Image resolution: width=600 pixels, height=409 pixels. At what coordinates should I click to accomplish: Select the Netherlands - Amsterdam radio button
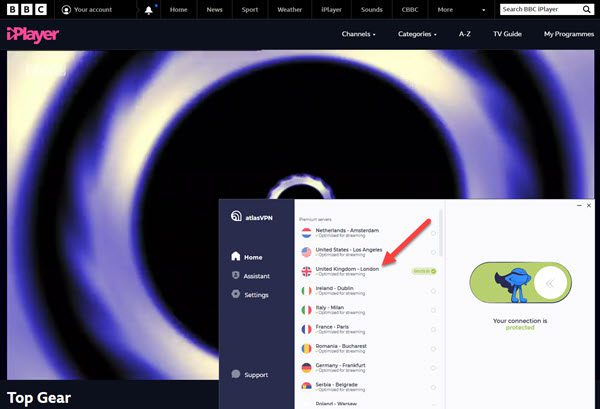433,233
